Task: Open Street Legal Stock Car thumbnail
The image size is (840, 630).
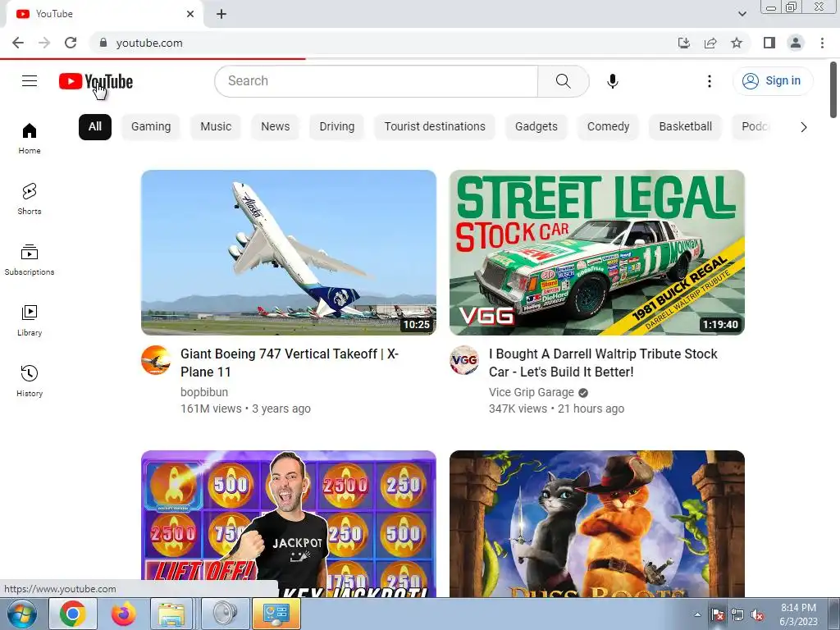Action: [x=597, y=253]
